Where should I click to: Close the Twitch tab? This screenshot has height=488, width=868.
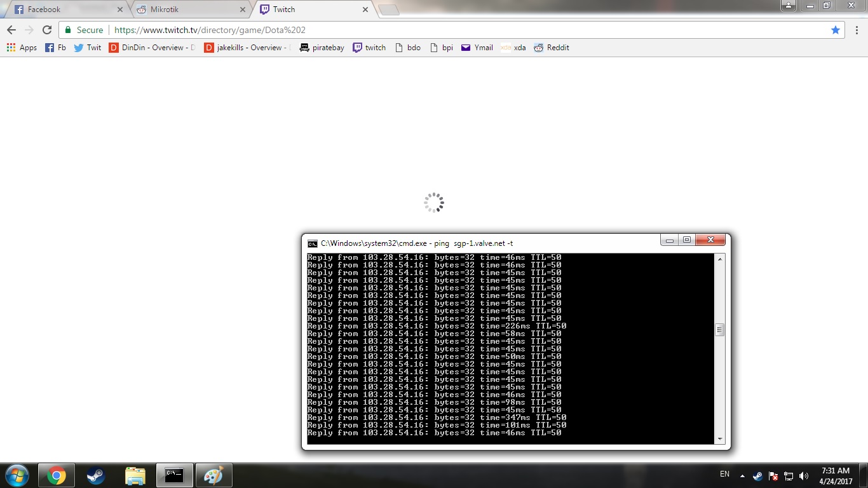point(365,10)
